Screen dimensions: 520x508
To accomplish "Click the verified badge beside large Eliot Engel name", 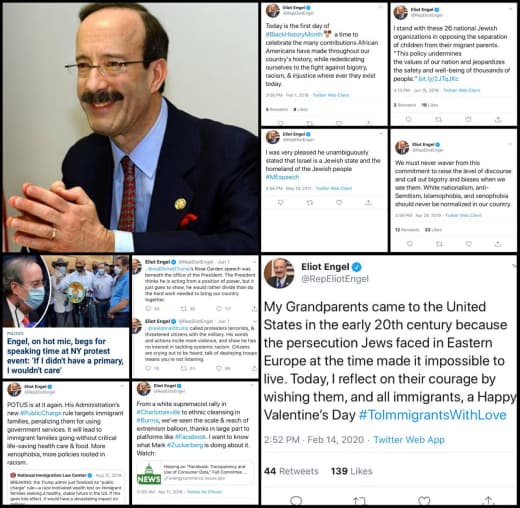I will tap(357, 267).
